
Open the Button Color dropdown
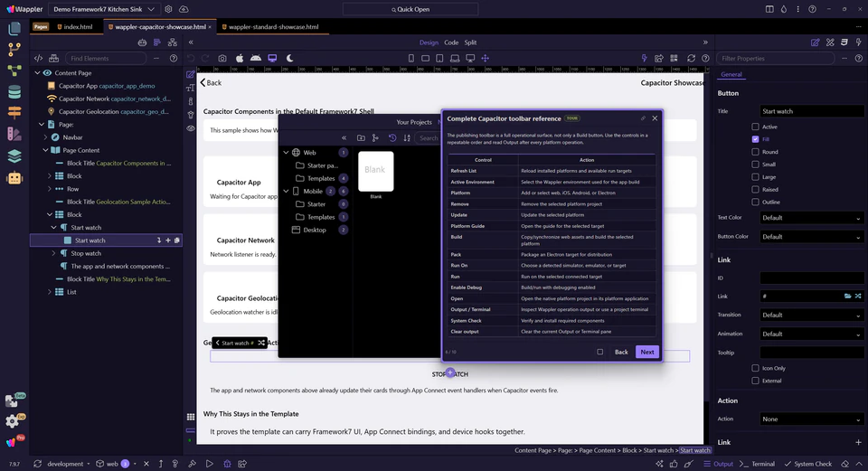tap(811, 236)
